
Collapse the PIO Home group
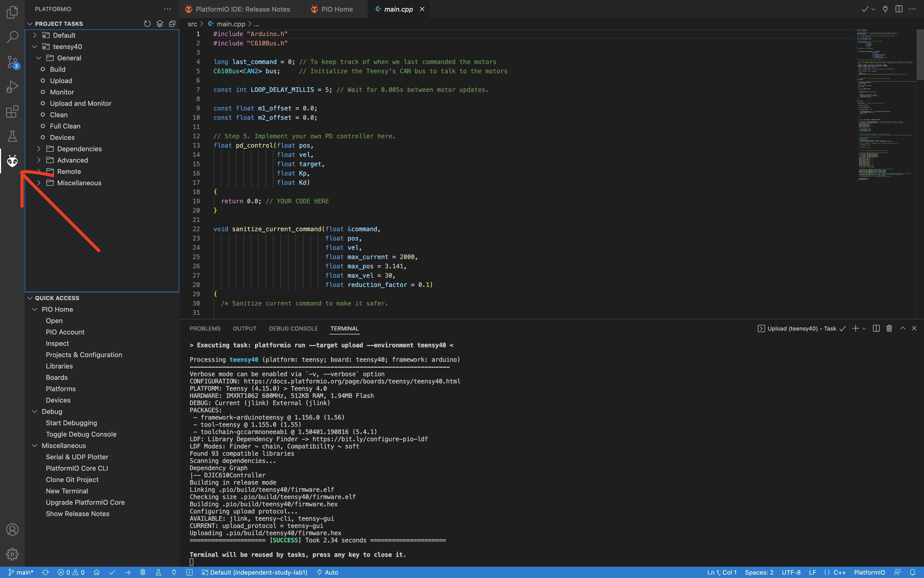35,309
